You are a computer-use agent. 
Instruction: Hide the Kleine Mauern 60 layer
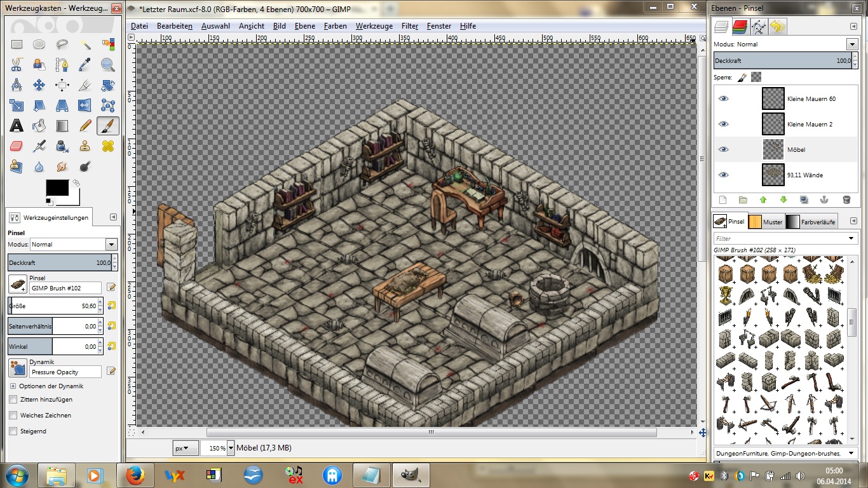(723, 99)
